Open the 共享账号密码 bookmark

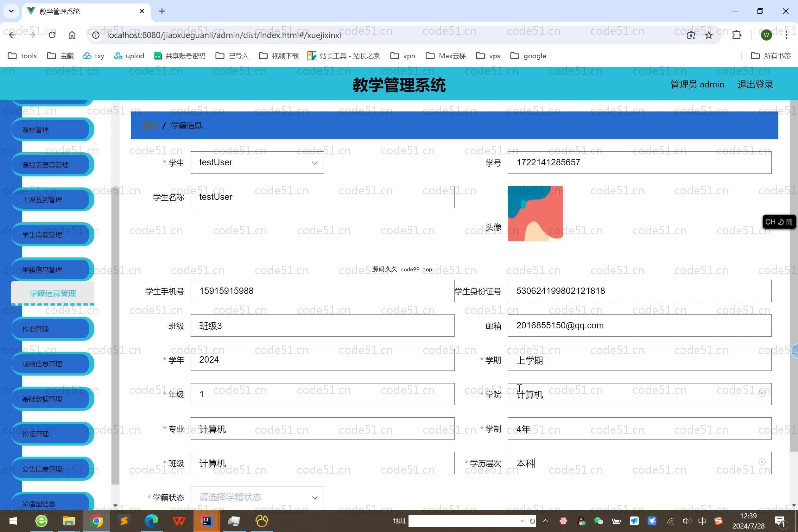click(180, 56)
